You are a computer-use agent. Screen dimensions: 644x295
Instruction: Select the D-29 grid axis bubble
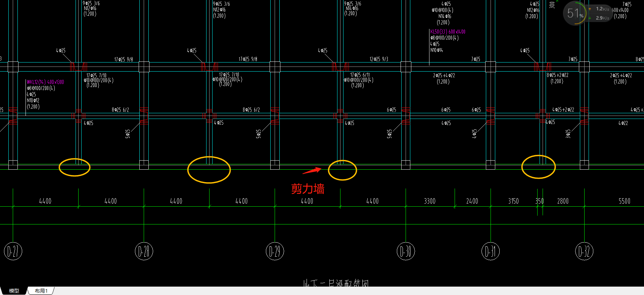pyautogui.click(x=275, y=251)
